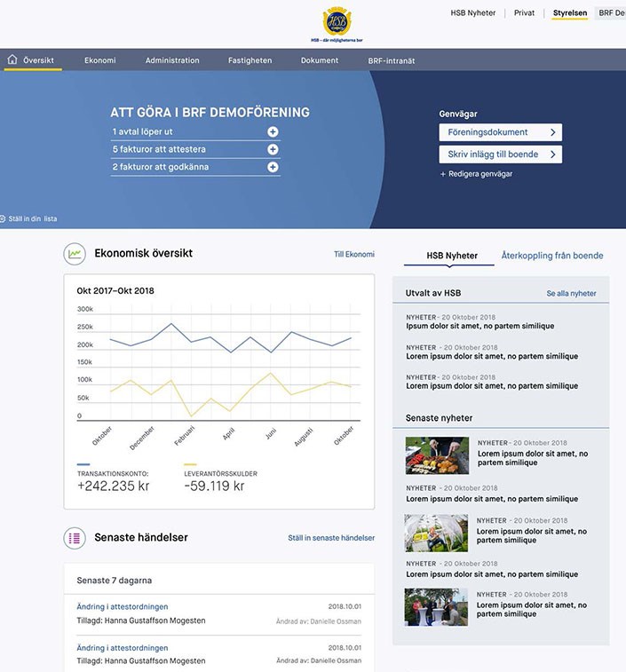
Task: Select the HSB Nyheter tab
Action: click(x=448, y=256)
